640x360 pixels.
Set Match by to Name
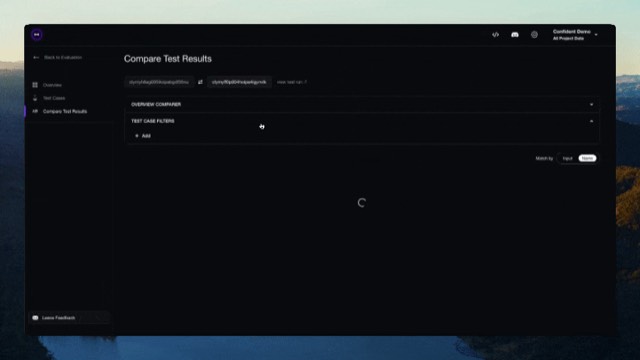pos(587,158)
